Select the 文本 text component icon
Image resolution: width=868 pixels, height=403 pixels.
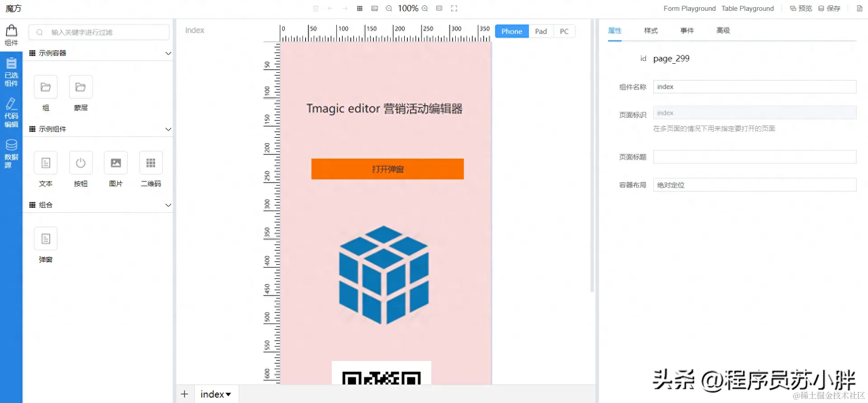click(x=46, y=163)
